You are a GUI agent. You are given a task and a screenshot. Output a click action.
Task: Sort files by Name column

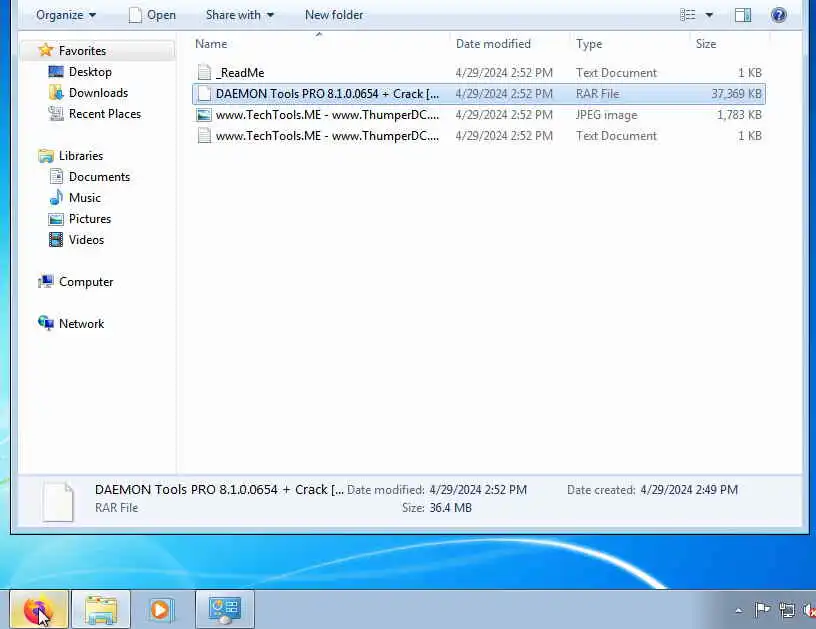click(211, 44)
